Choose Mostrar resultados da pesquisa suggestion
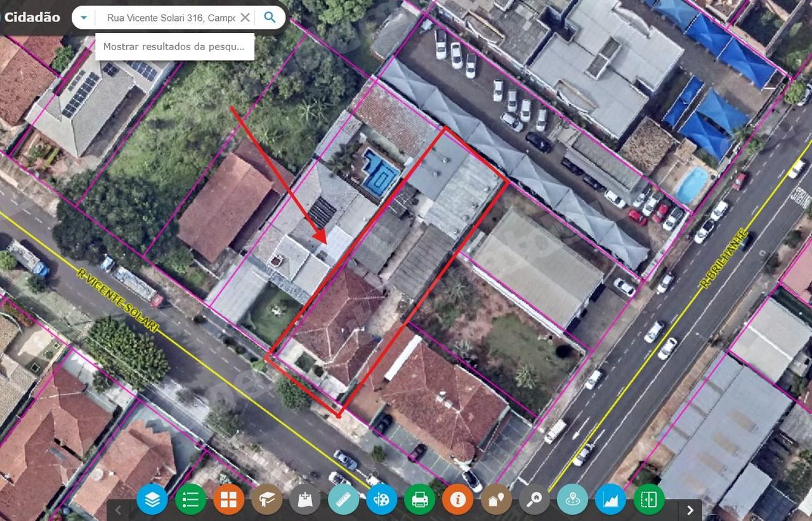 [x=174, y=46]
